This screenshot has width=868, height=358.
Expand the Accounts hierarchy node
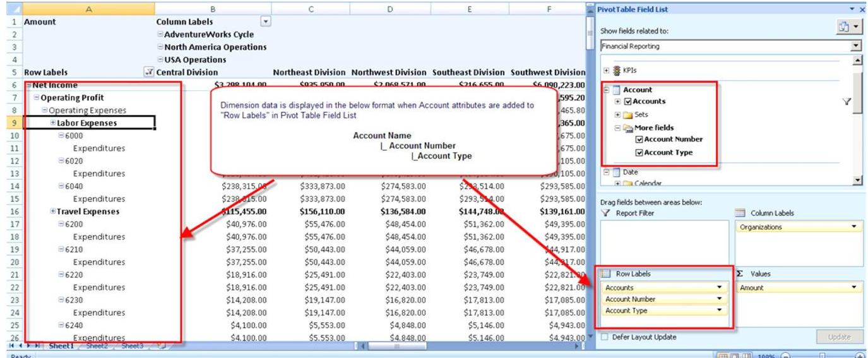pyautogui.click(x=618, y=102)
